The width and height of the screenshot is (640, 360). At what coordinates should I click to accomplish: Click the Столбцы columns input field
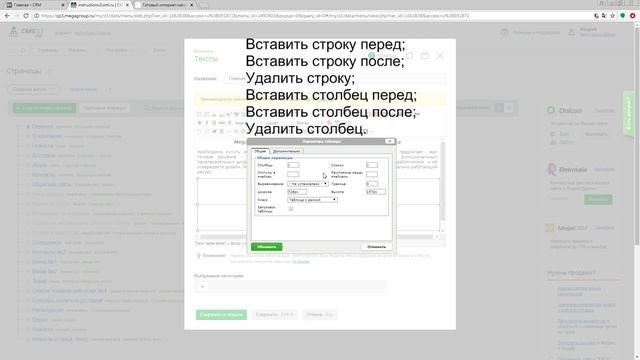click(x=293, y=165)
